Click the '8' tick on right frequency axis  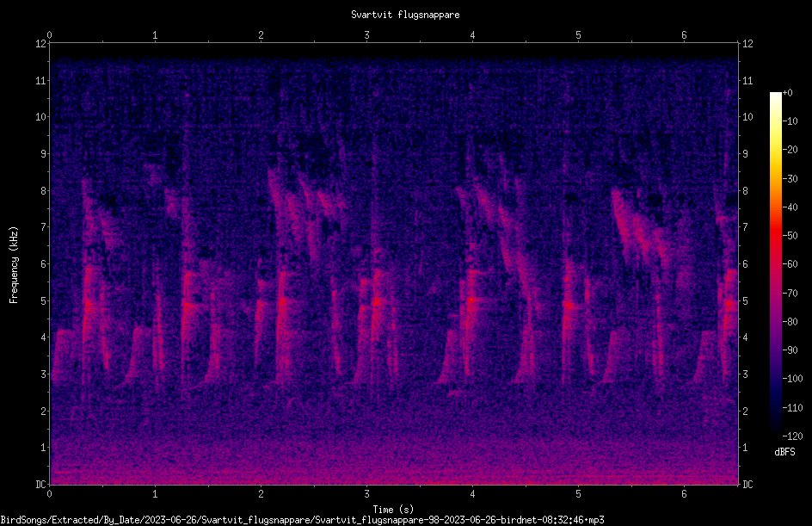[x=746, y=191]
